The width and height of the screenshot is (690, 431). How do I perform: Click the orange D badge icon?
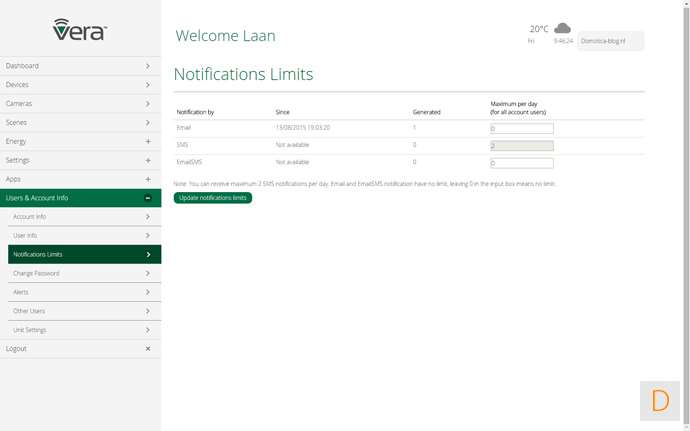660,401
